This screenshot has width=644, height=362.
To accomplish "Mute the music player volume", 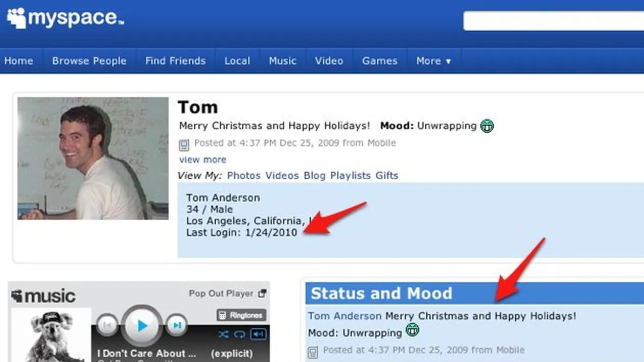I will tap(258, 334).
